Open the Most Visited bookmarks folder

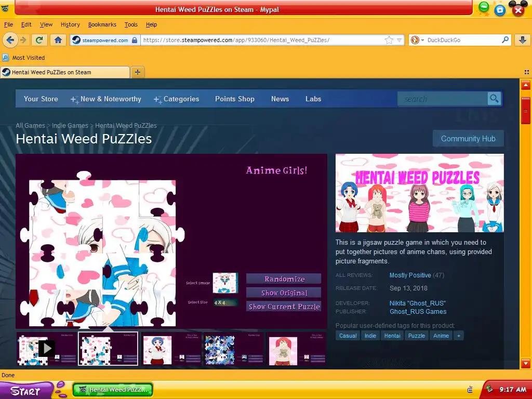[24, 58]
